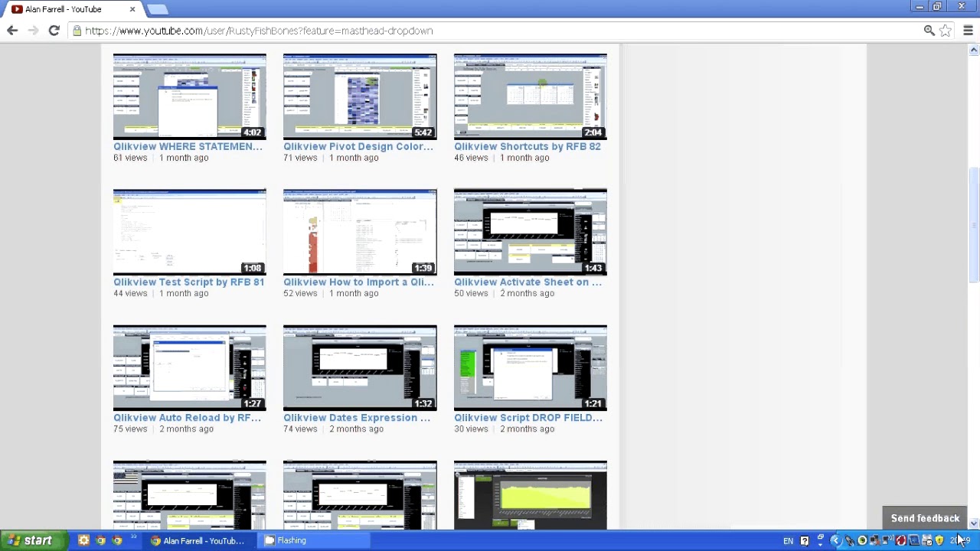This screenshot has width=980, height=551.
Task: Click title link Qlikview Auto Reload by RF...
Action: coord(187,417)
